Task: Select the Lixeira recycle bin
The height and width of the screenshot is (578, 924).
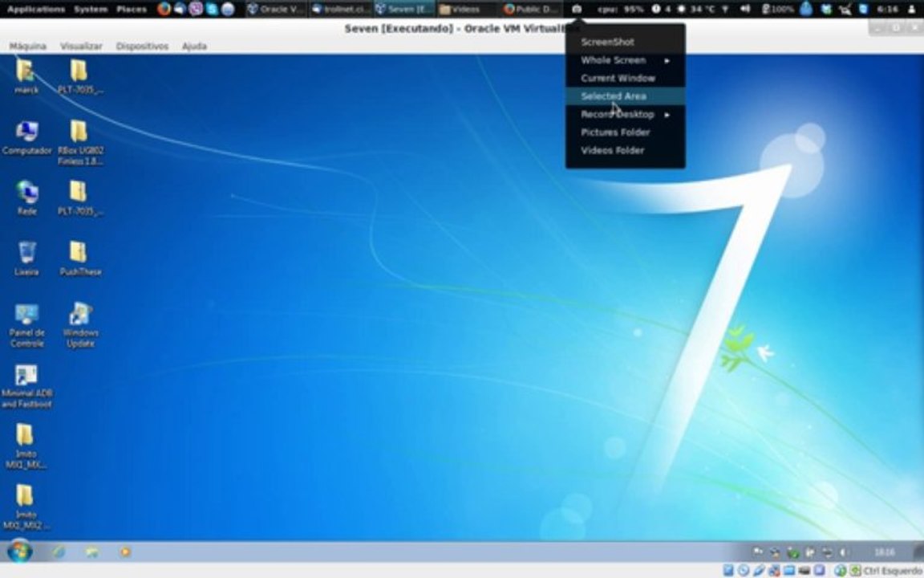Action: pos(26,258)
